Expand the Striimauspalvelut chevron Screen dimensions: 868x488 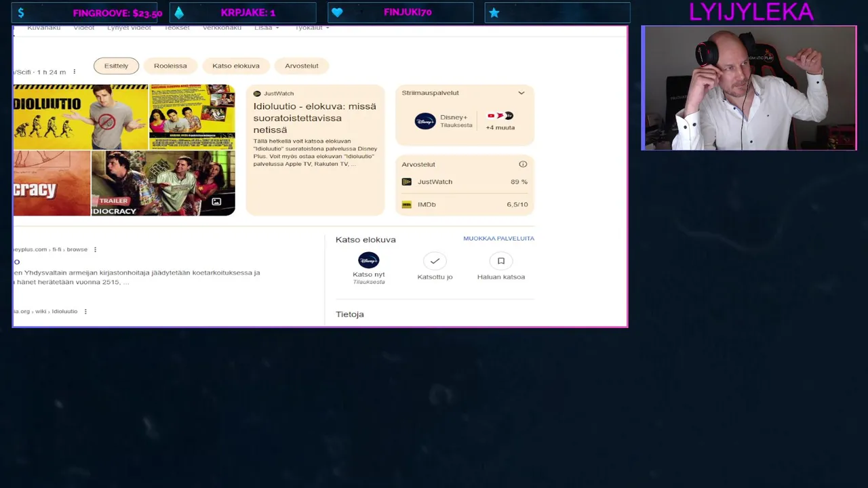click(x=521, y=93)
